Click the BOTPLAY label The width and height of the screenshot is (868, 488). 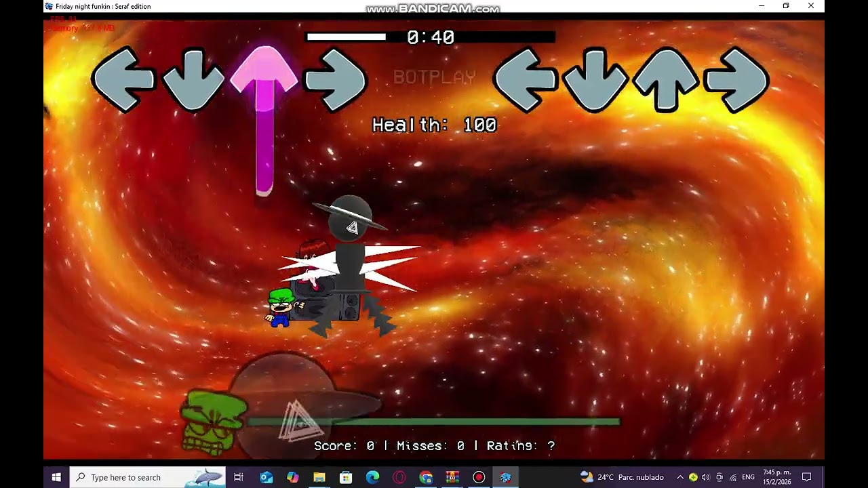435,77
